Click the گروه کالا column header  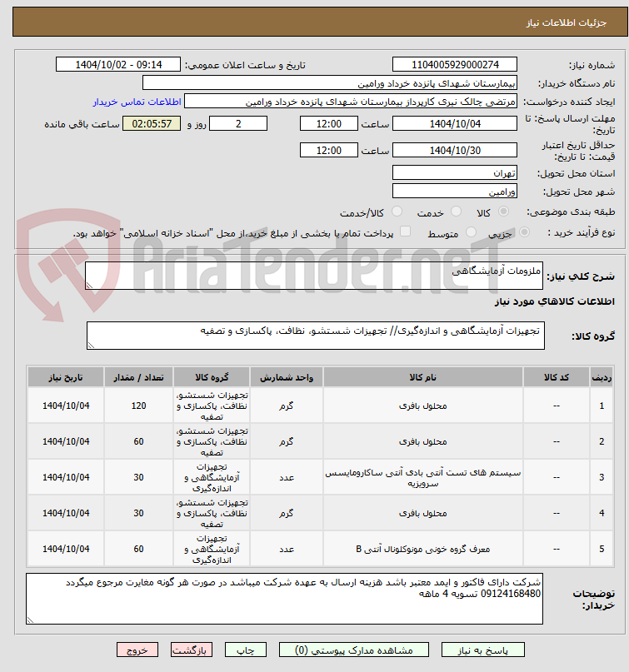[x=212, y=377]
